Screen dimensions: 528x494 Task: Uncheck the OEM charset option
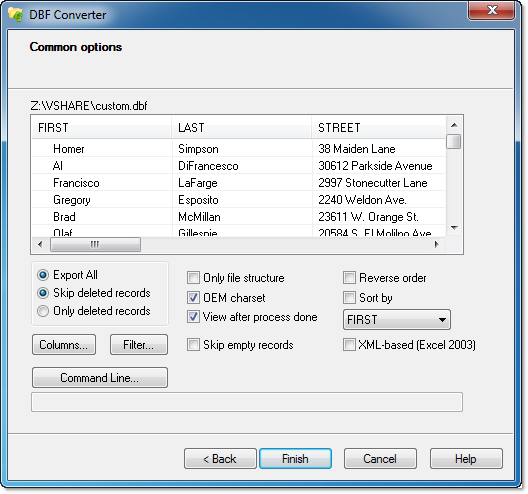click(193, 298)
